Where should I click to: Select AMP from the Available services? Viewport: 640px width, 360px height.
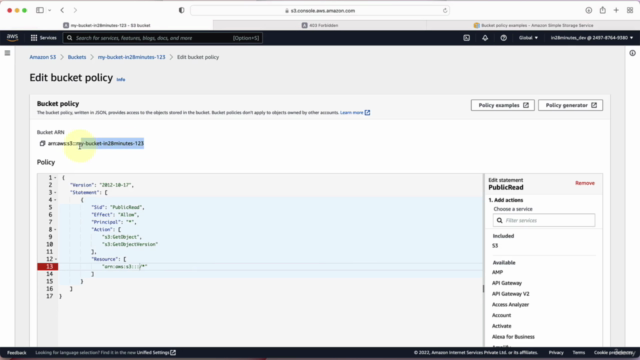coord(497,272)
